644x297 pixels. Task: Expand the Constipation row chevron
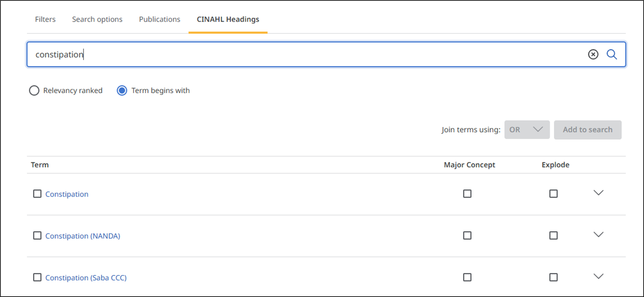pos(598,193)
